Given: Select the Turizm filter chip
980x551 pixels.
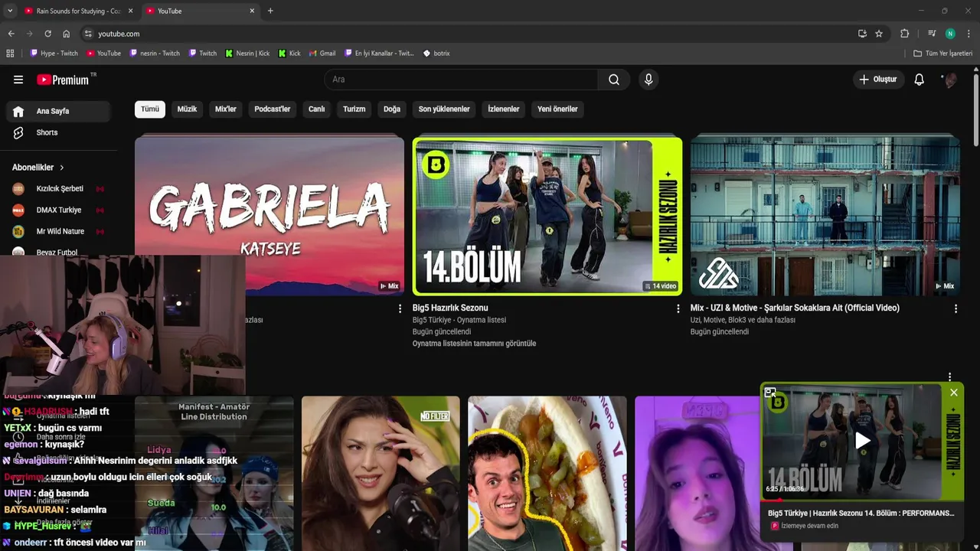Looking at the screenshot, I should click(354, 109).
